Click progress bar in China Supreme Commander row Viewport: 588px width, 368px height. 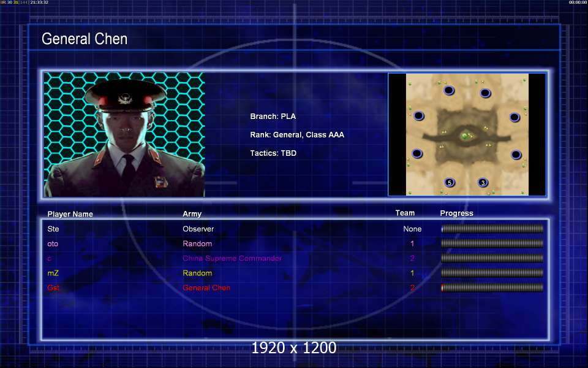tap(492, 258)
